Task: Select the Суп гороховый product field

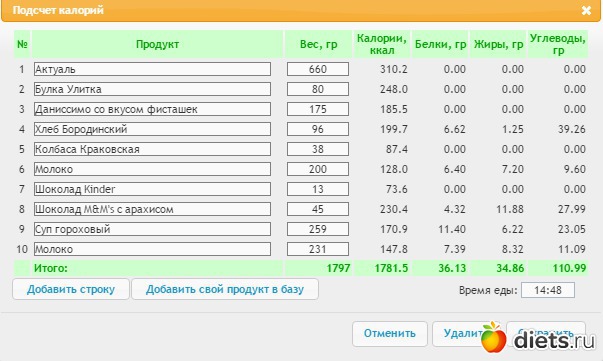Action: [x=152, y=229]
